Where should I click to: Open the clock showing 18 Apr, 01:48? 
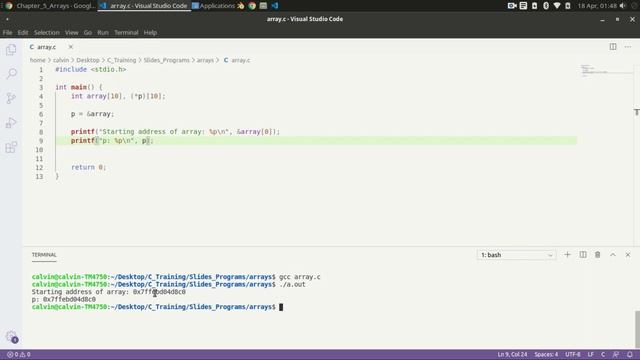(597, 6)
